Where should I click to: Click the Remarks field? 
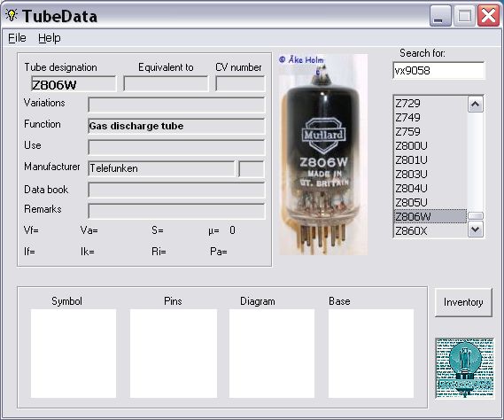(176, 211)
